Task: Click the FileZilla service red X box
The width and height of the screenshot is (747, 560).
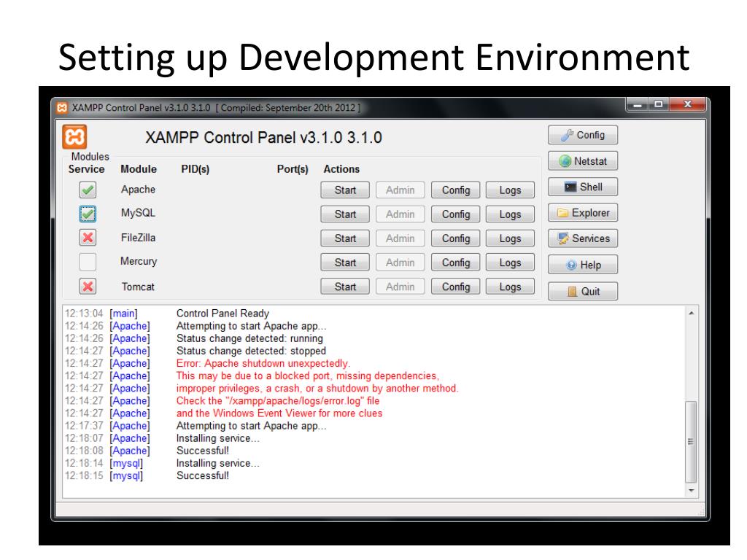Action: click(88, 238)
